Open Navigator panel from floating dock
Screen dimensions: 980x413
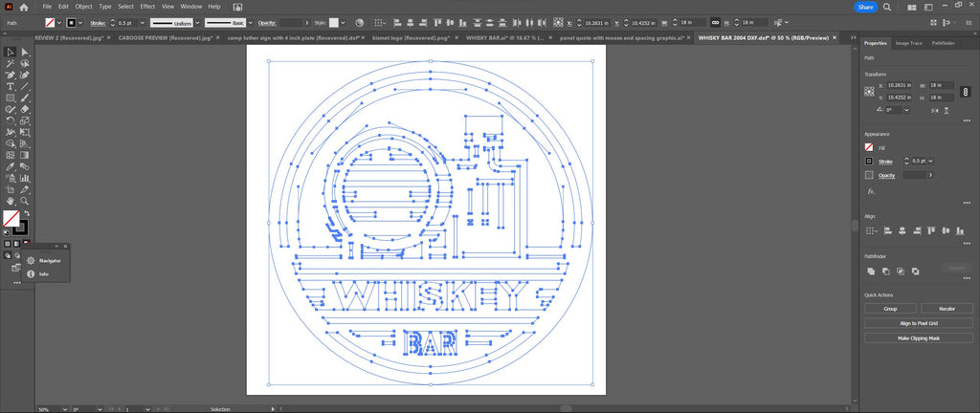pos(45,260)
